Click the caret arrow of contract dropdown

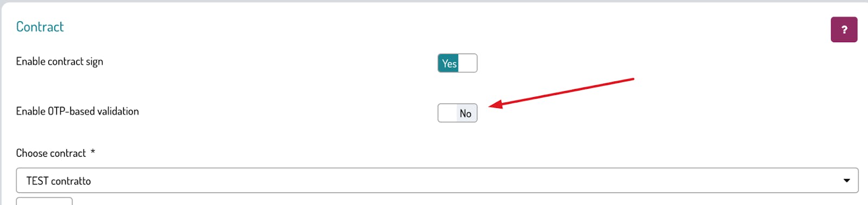(x=846, y=181)
